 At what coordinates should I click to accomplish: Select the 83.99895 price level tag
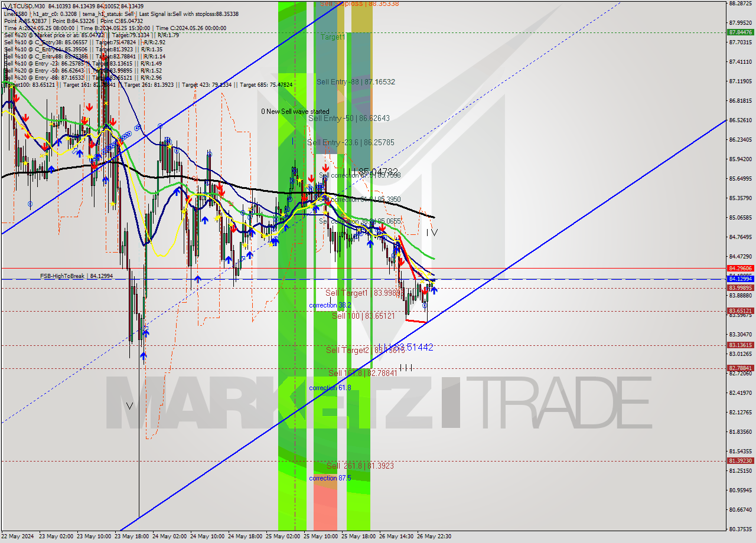pyautogui.click(x=740, y=287)
